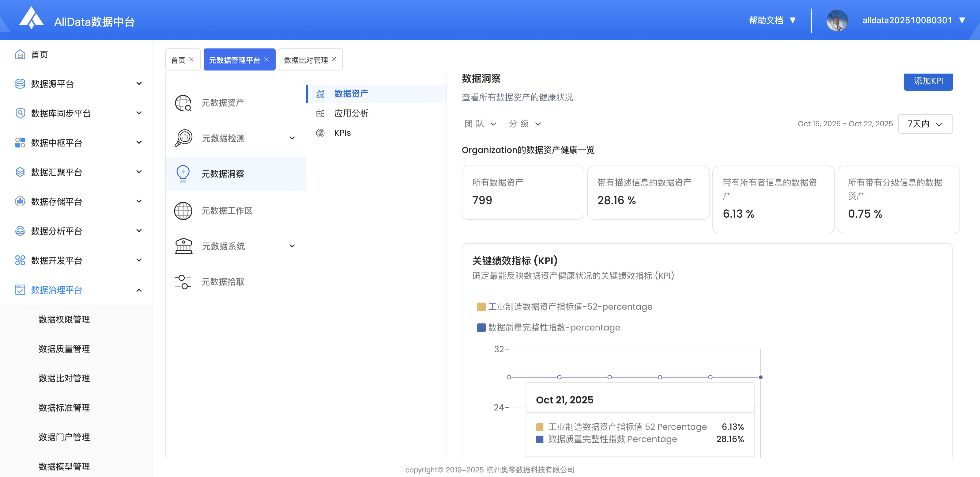Click the 元数据工作区 globe icon
This screenshot has width=980, height=477.
pyautogui.click(x=183, y=211)
